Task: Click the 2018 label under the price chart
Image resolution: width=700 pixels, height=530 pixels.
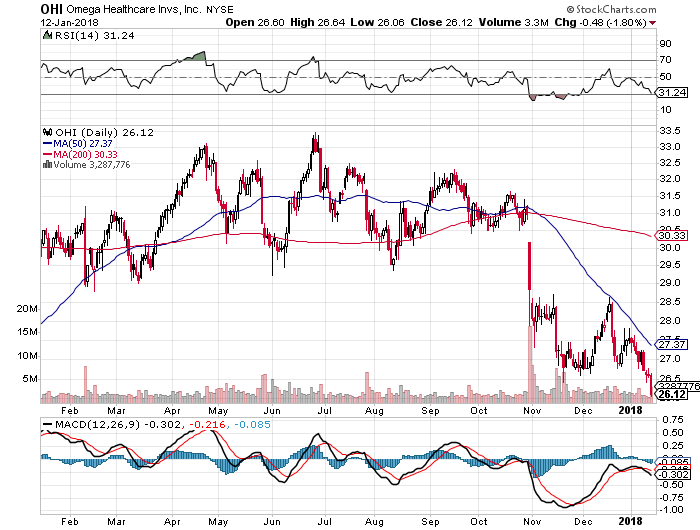Action: pyautogui.click(x=630, y=410)
